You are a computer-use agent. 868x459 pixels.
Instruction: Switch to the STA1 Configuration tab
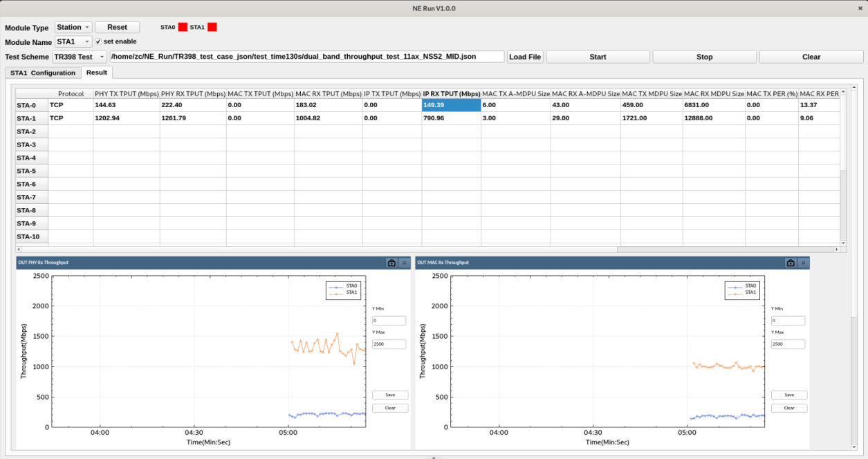(43, 73)
